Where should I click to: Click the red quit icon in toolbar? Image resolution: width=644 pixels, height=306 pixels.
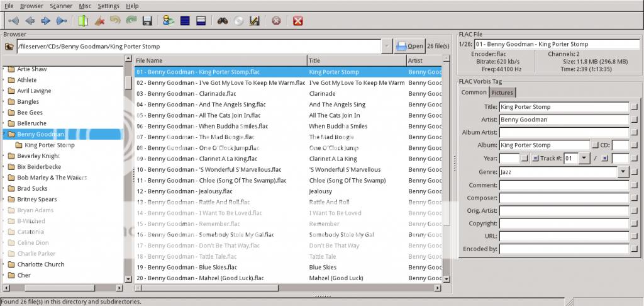tap(298, 21)
